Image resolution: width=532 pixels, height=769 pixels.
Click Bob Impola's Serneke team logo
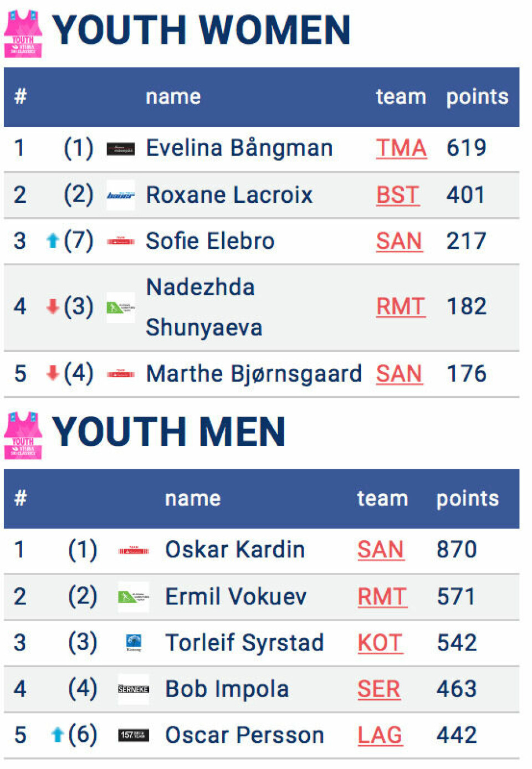click(x=134, y=689)
